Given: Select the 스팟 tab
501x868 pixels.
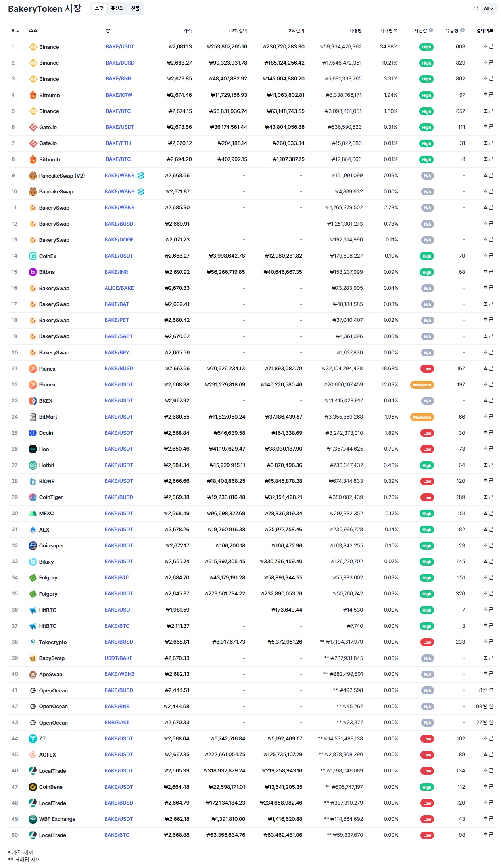Looking at the screenshot, I should [x=99, y=8].
